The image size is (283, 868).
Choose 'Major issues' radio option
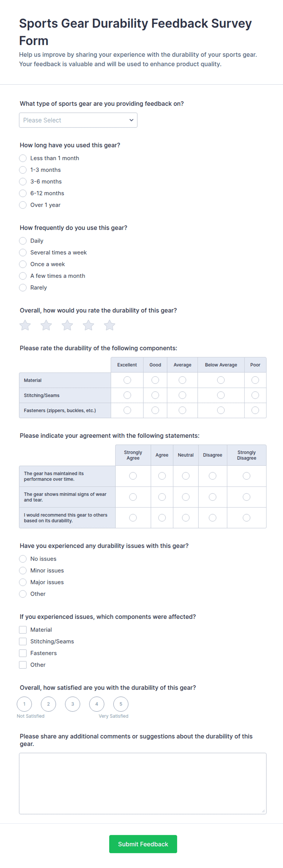pos(23,582)
